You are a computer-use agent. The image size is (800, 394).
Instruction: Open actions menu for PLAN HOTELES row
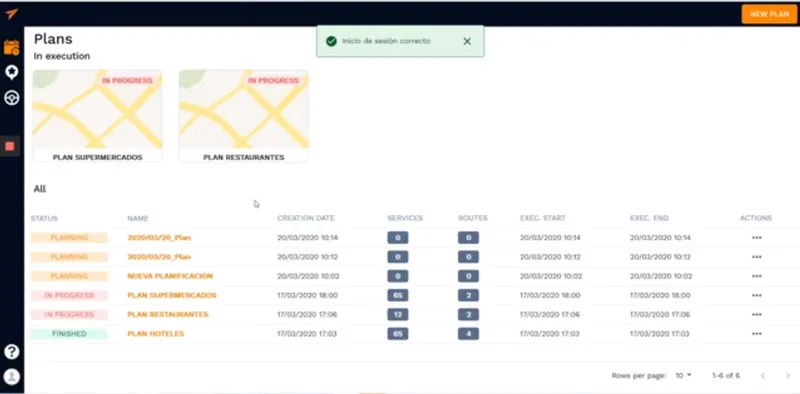tap(757, 334)
